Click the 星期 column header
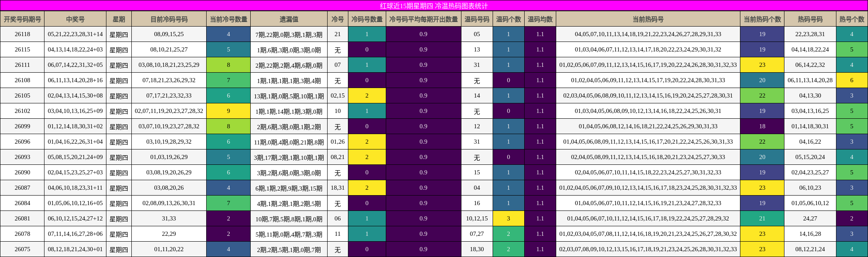The image size is (868, 257). 119,19
